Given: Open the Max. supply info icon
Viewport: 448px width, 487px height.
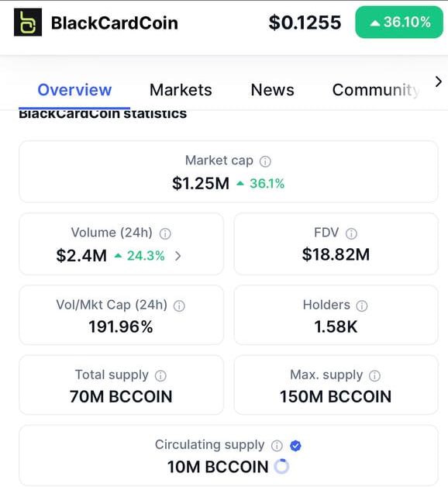Looking at the screenshot, I should 374,376.
